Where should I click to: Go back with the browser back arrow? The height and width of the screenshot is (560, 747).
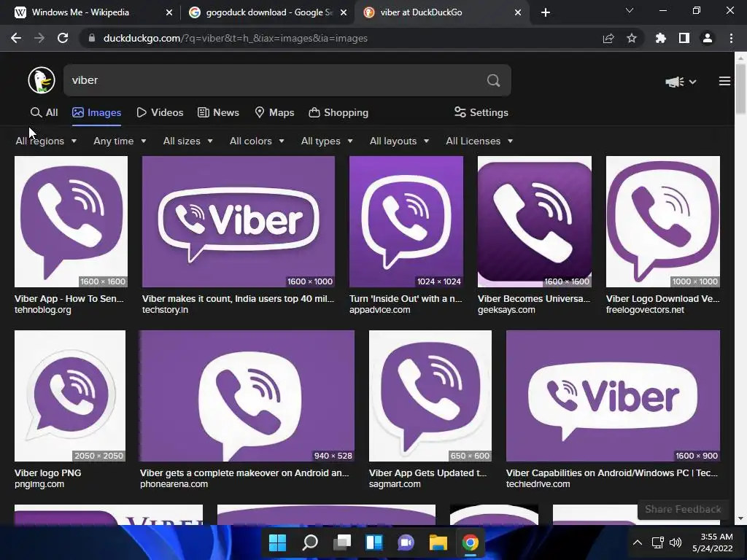pos(16,38)
